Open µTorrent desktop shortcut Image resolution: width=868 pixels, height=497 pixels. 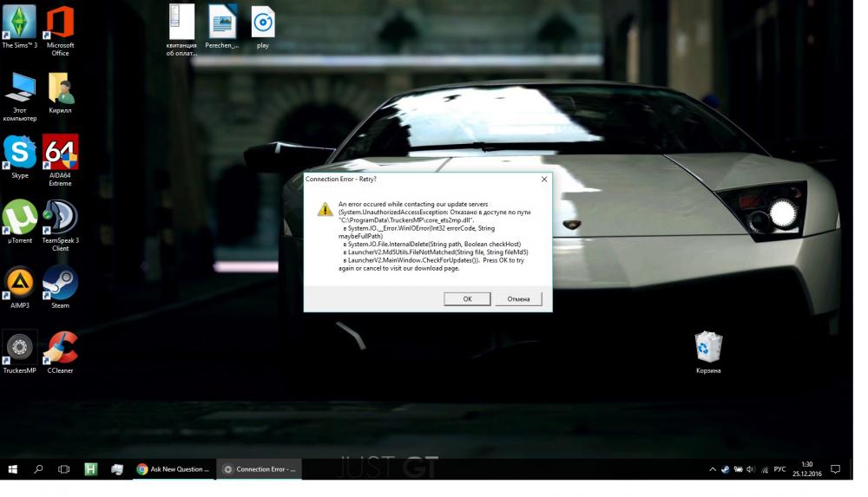(20, 217)
